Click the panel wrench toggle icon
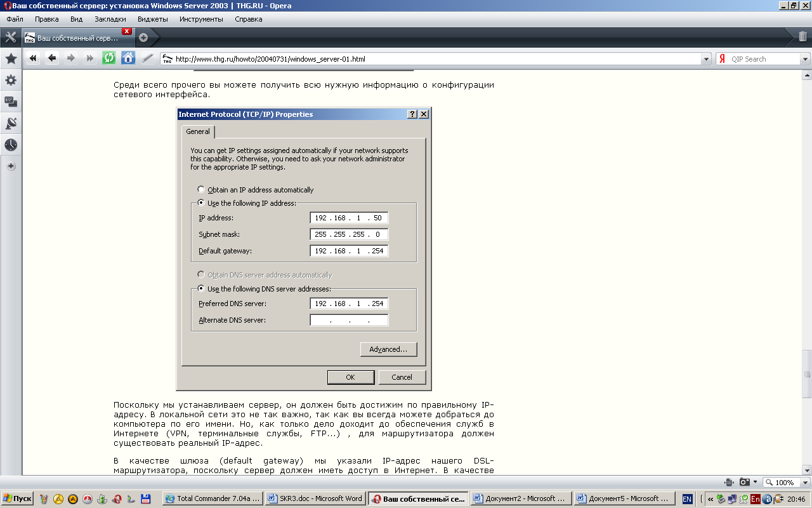 (x=11, y=37)
